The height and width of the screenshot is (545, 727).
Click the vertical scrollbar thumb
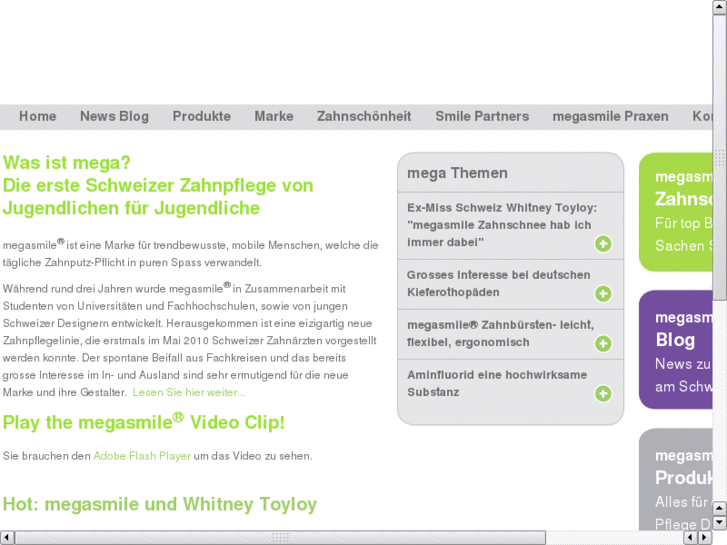720,158
